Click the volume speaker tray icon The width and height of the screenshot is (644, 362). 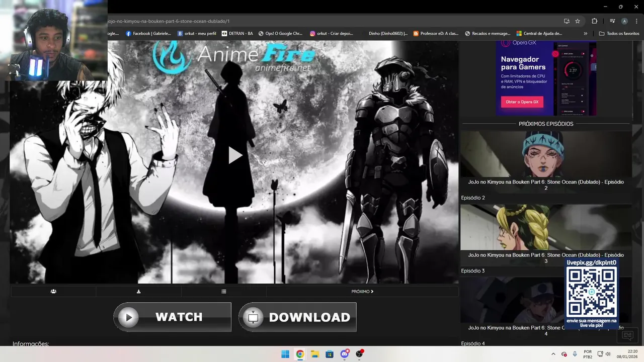click(608, 354)
